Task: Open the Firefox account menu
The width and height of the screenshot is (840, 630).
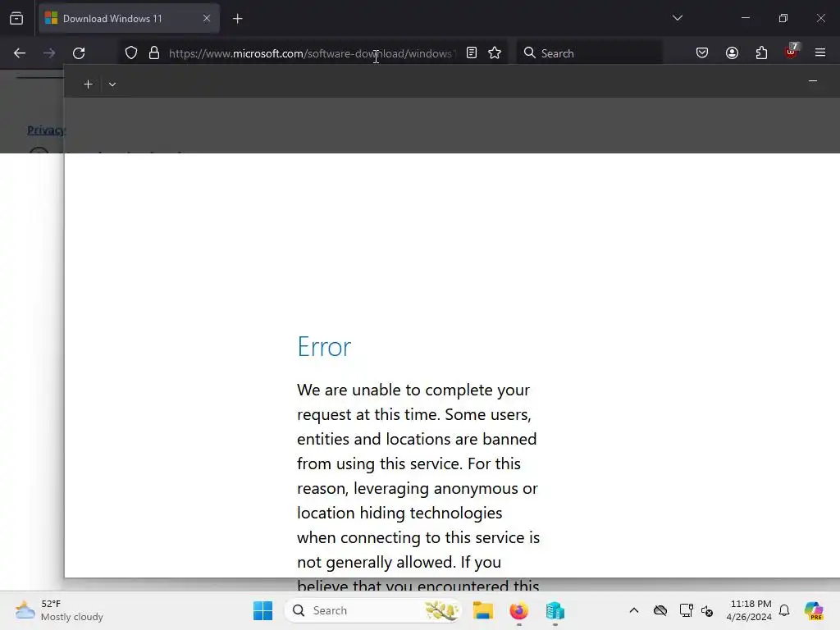Action: [x=733, y=52]
